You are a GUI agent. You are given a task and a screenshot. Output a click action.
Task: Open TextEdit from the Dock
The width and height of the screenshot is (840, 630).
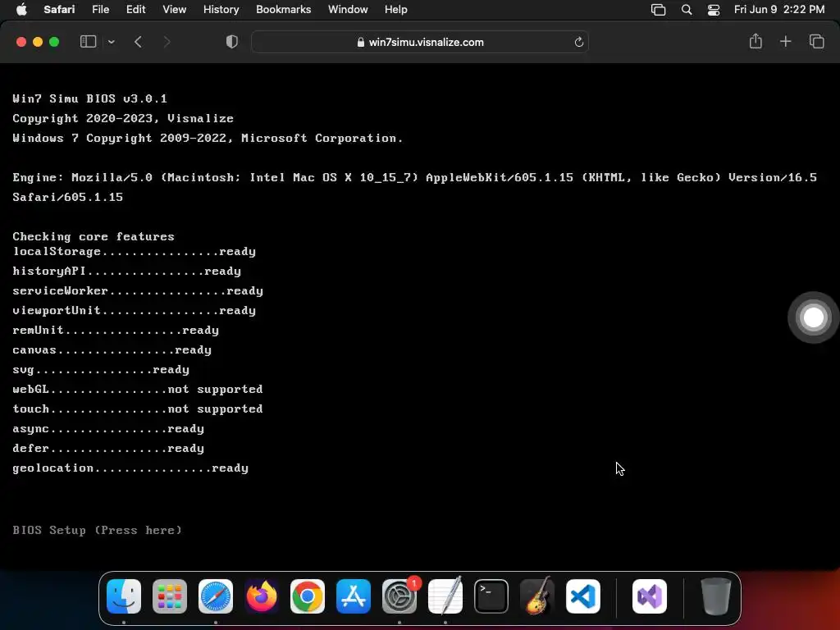click(445, 596)
